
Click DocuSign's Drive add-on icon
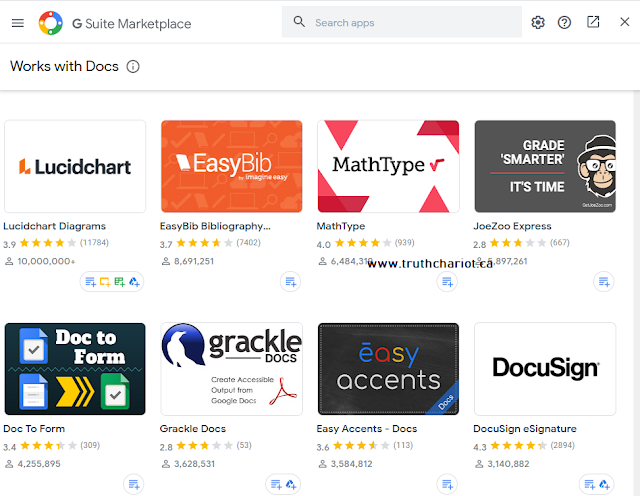604,485
